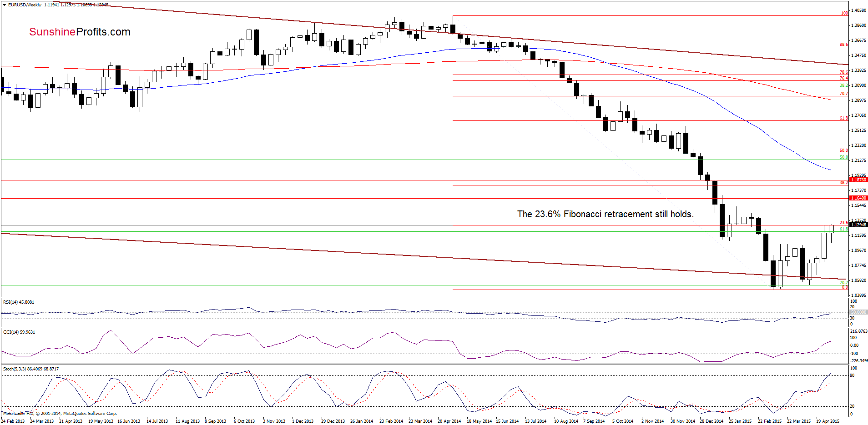Select the Stoch(5,3,3) indicator label
This screenshot has width=868, height=425.
31,369
